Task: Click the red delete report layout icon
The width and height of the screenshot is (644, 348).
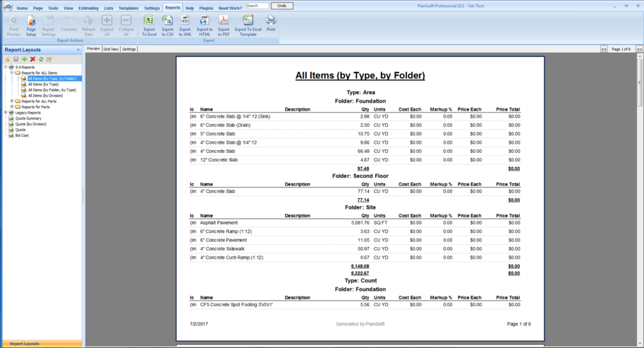Action: point(33,59)
